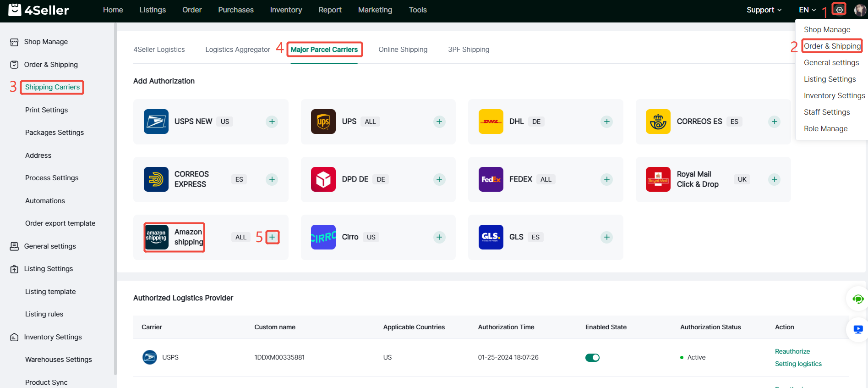This screenshot has width=868, height=388.
Task: Open the EN language dropdown
Action: click(808, 10)
